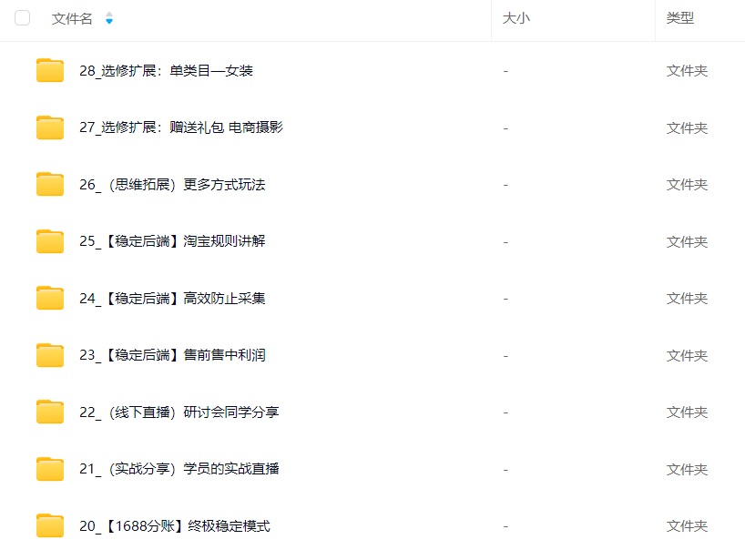
Task: Click 文件夹 type in 25_淘宝规则讲解 row
Action: (687, 242)
